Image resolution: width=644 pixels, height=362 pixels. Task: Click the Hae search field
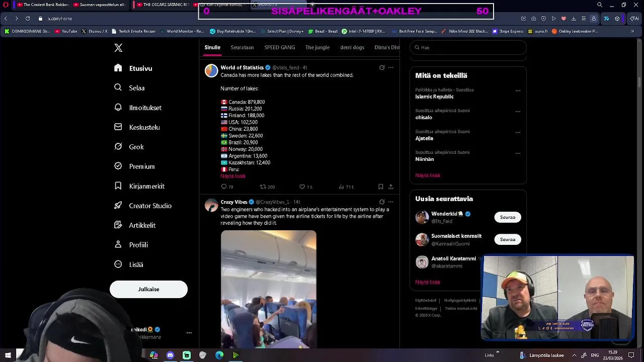click(x=468, y=47)
